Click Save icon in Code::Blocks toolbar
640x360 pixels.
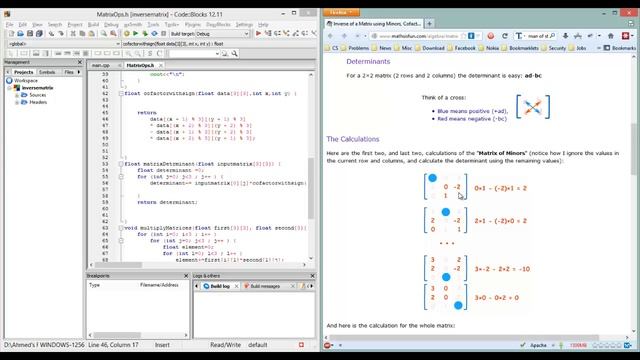click(x=30, y=34)
